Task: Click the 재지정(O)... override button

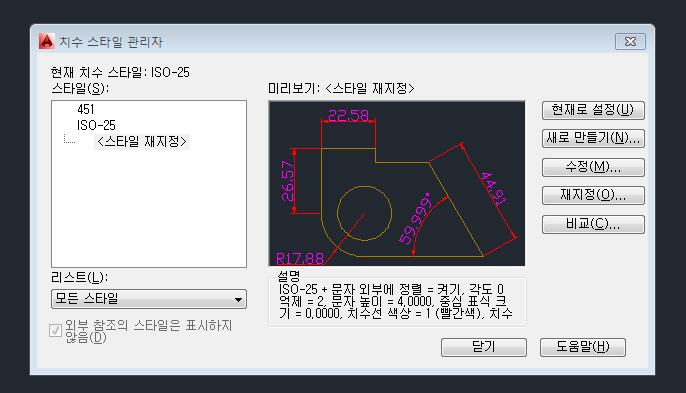Action: (593, 195)
